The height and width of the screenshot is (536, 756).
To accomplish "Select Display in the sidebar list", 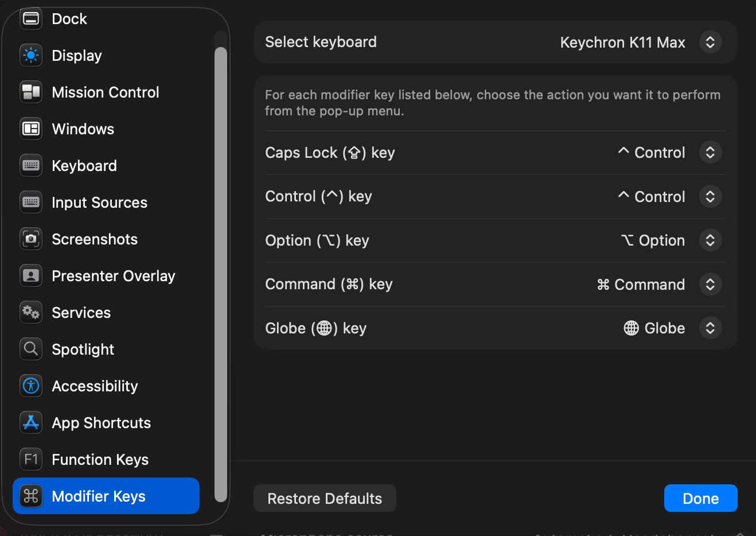I will (106, 56).
